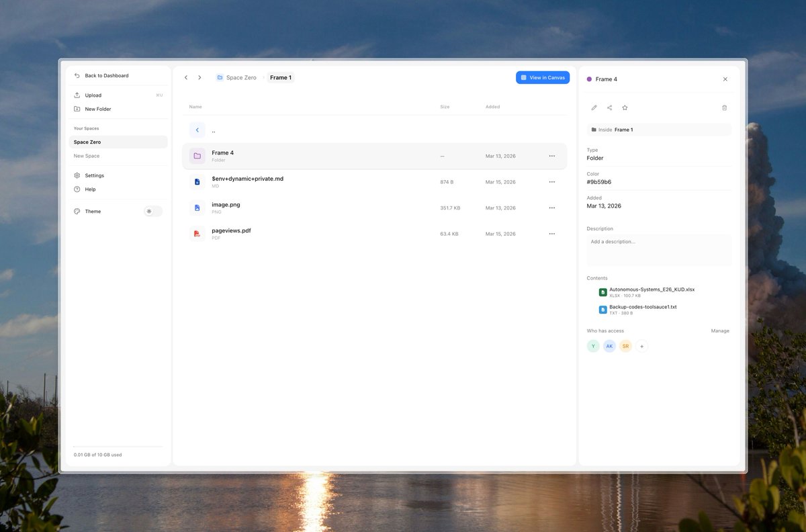Viewport: 806px width, 532px height.
Task: Open the Inside Frame 1 location chip
Action: tap(659, 130)
